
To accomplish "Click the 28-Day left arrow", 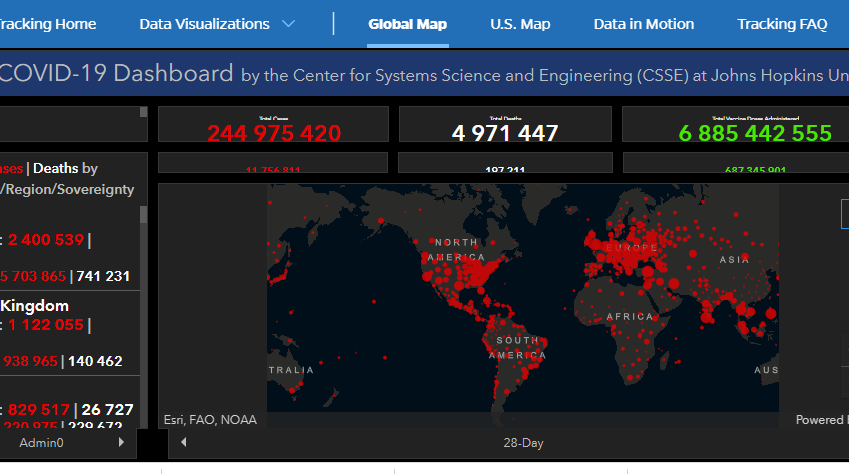I will pos(184,442).
